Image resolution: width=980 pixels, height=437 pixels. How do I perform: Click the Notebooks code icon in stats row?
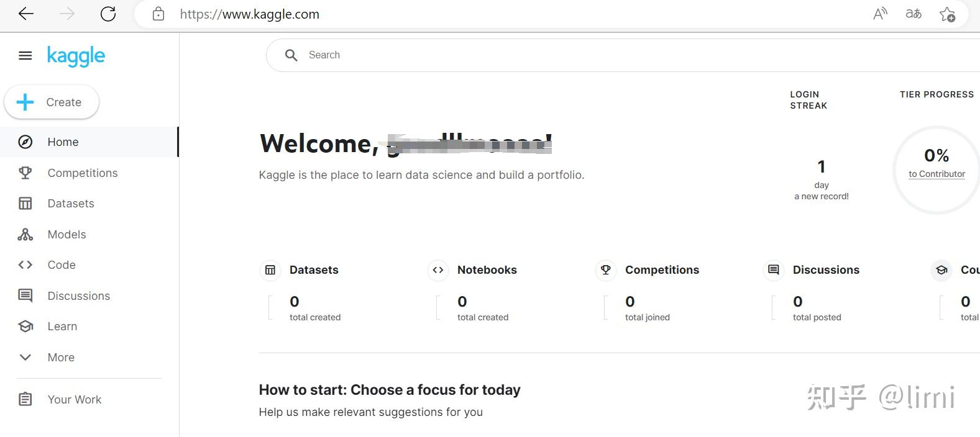click(438, 270)
